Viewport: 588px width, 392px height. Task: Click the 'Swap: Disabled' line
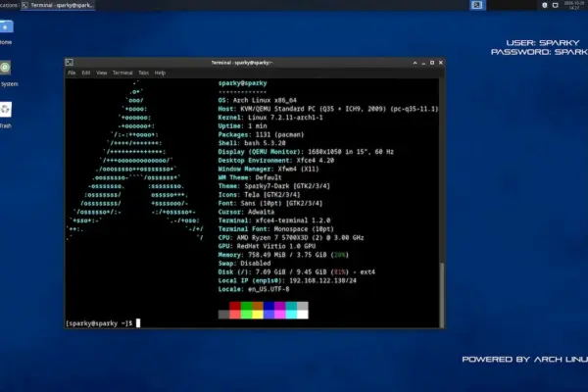(244, 264)
